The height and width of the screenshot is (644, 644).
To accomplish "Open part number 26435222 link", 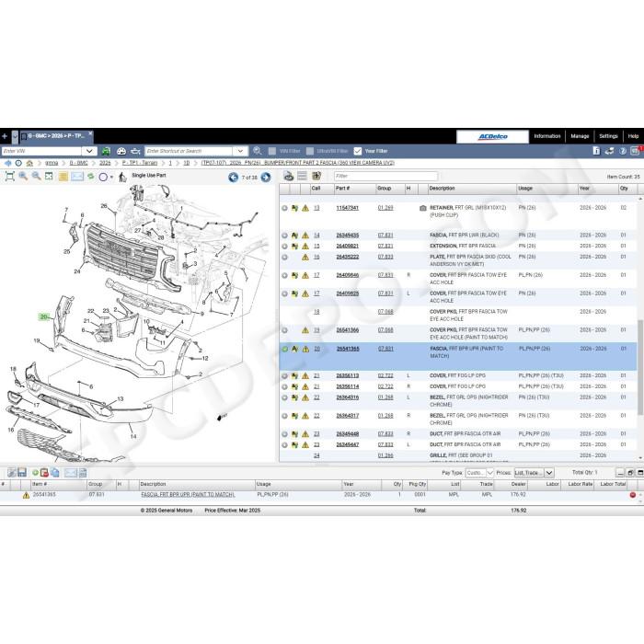I will pyautogui.click(x=348, y=257).
